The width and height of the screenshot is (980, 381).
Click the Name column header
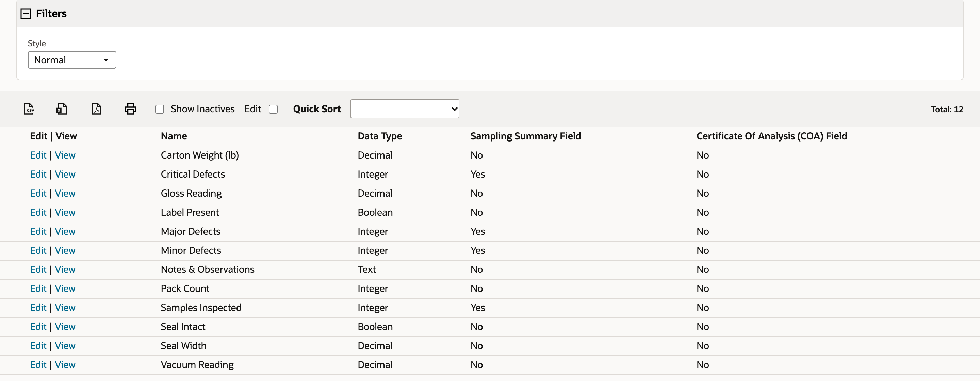174,136
